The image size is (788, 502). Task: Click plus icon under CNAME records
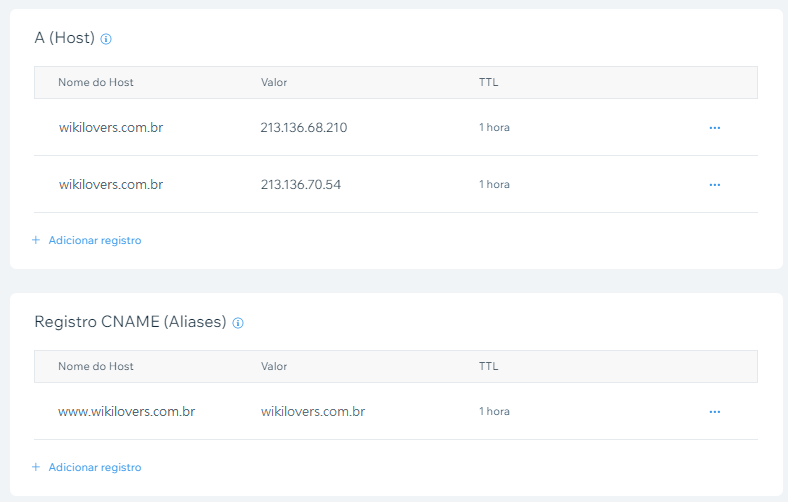coord(36,467)
